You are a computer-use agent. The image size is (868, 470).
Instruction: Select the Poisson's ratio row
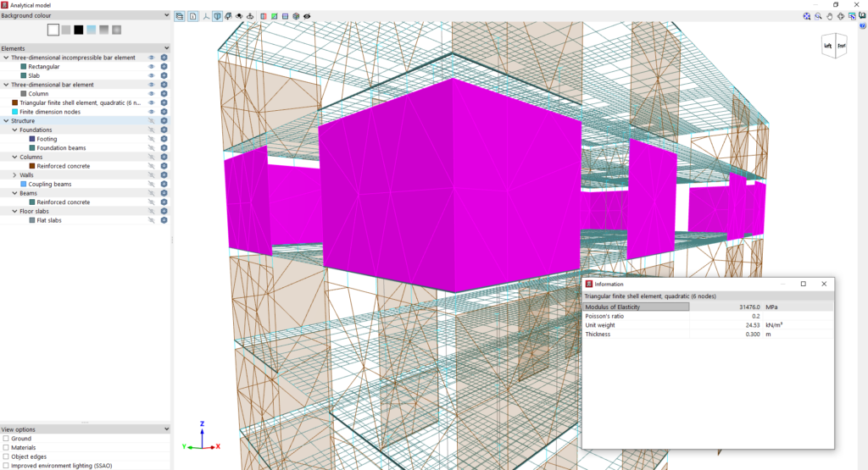click(x=708, y=316)
